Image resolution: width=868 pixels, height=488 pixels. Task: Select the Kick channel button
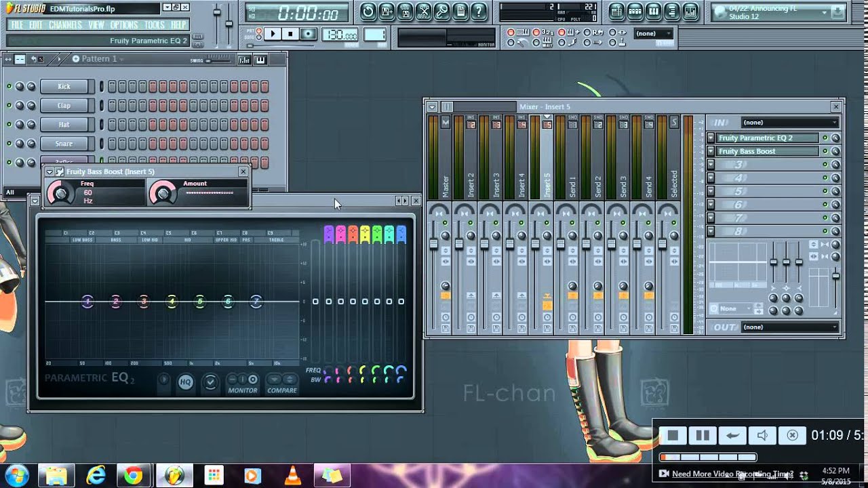[64, 87]
